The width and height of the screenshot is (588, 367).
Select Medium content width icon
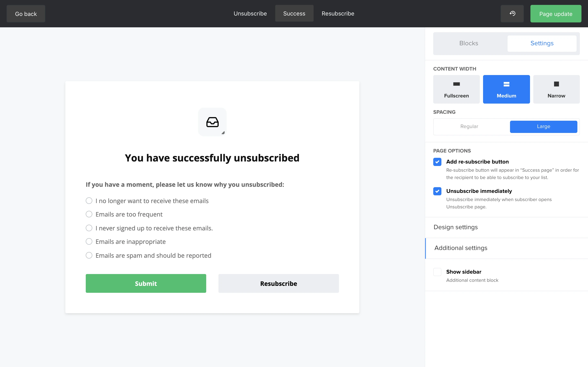[x=506, y=84]
